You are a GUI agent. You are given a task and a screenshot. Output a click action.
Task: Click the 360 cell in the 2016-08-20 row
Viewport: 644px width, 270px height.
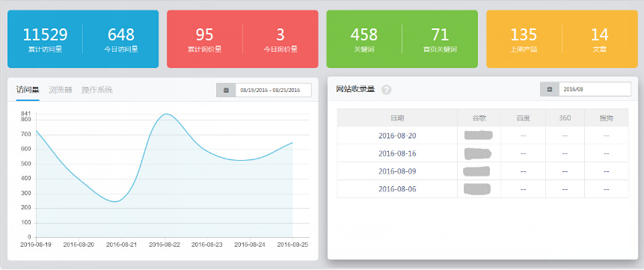coord(565,135)
